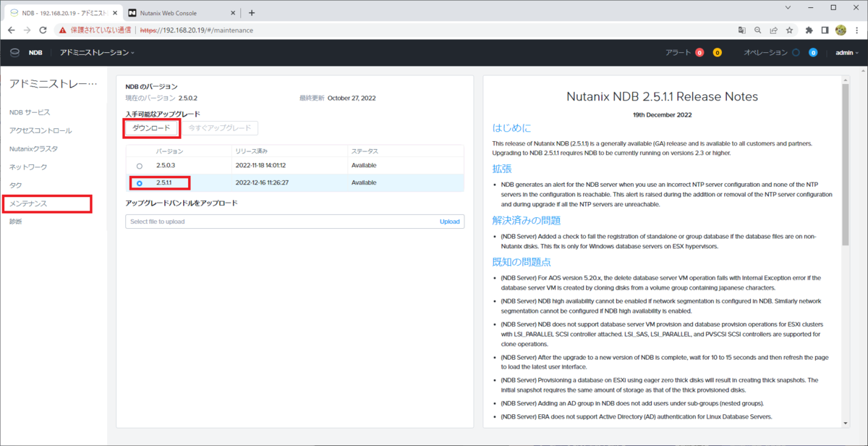This screenshot has width=868, height=446.
Task: Click the 解決済みの問題 heading
Action: pos(527,220)
